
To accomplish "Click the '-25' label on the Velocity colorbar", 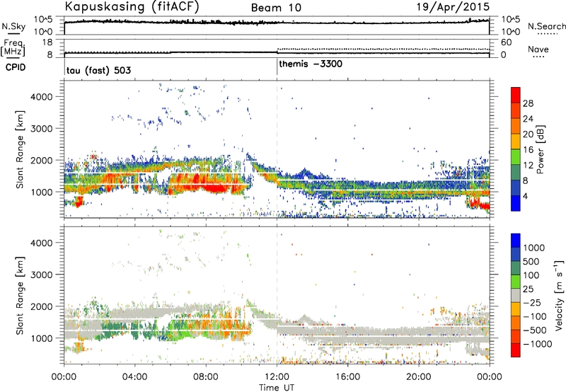I will tap(531, 303).
